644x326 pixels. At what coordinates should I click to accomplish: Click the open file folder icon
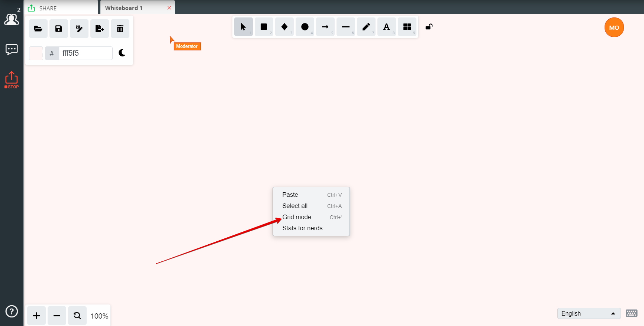38,29
